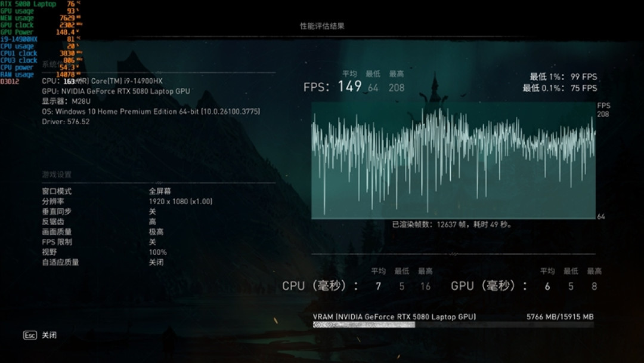
Task: Click the 100% field of view value
Action: point(157,252)
